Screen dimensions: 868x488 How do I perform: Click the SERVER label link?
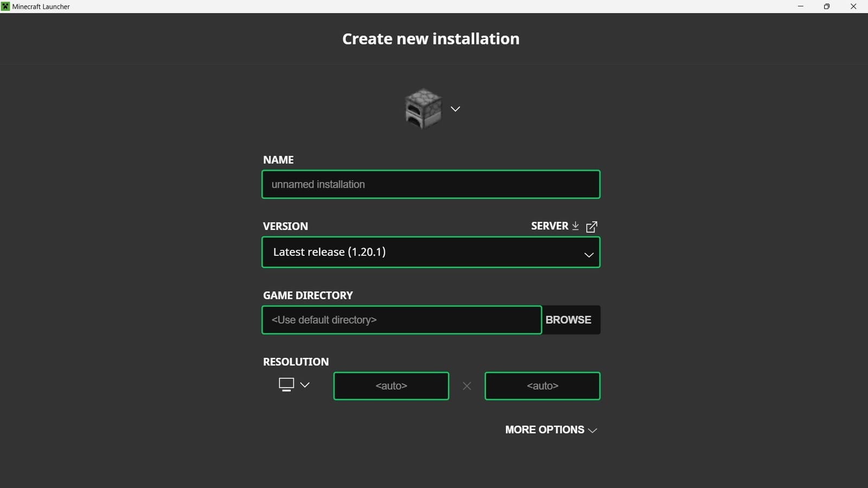549,226
